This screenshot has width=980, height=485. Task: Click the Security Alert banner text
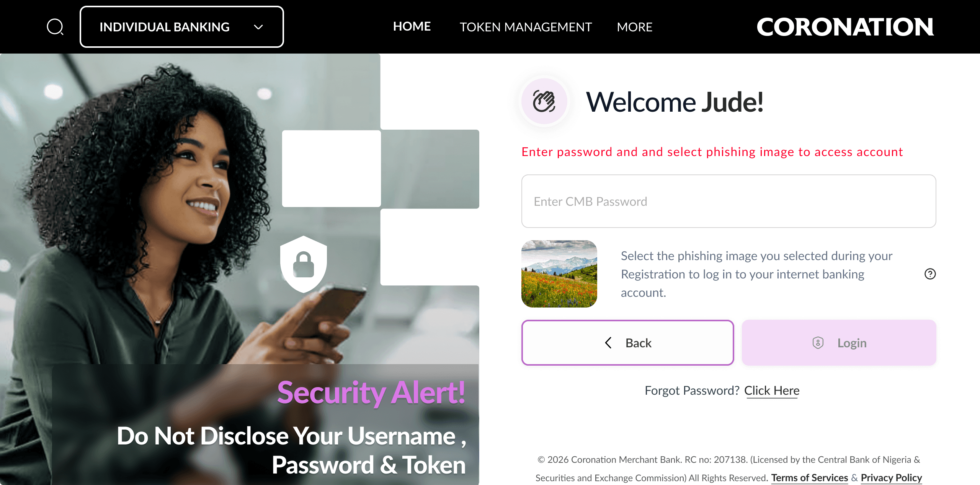click(x=371, y=393)
